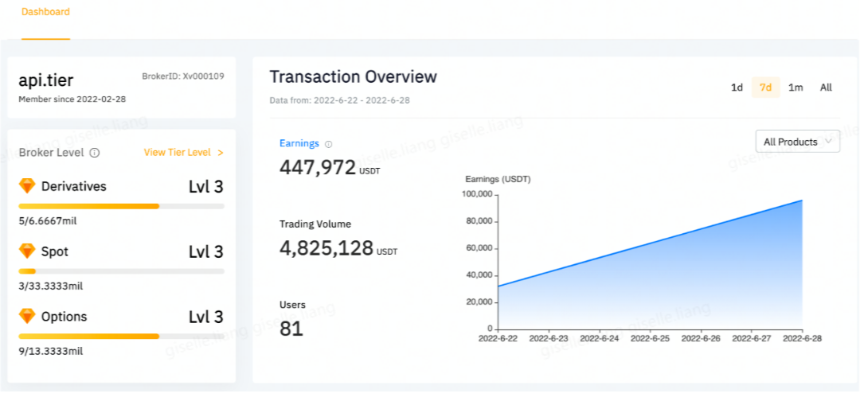Select the Earnings metric label
868x401 pixels.
pyautogui.click(x=299, y=143)
